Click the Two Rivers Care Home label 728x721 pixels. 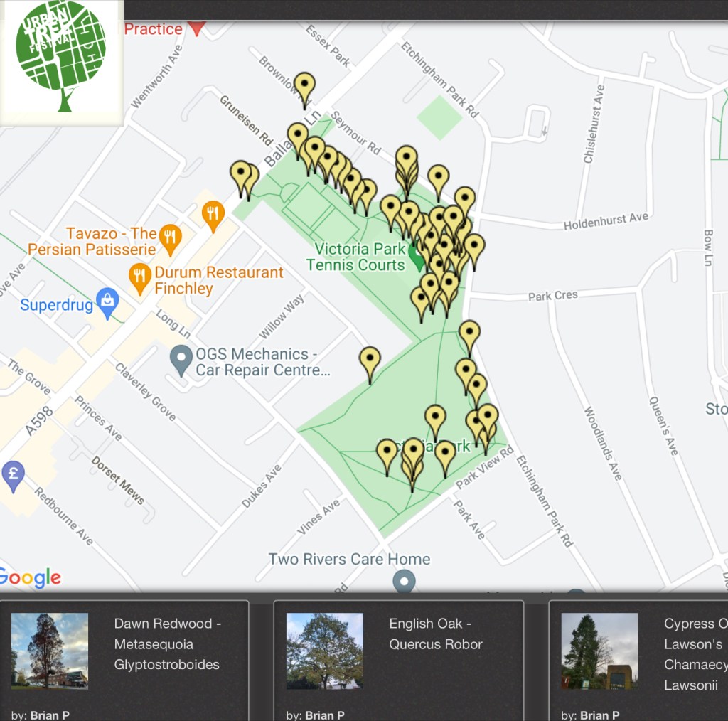[x=348, y=559]
